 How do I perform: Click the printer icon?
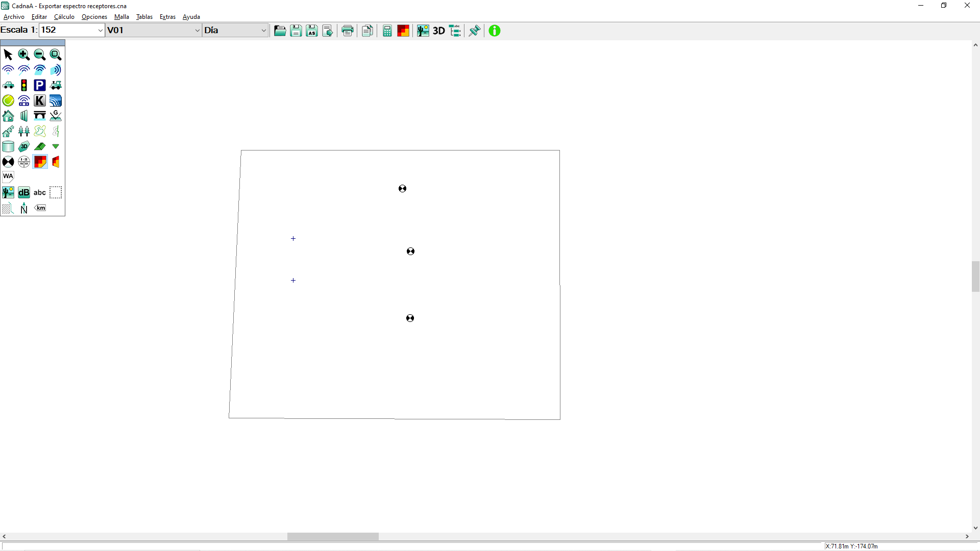click(x=348, y=31)
